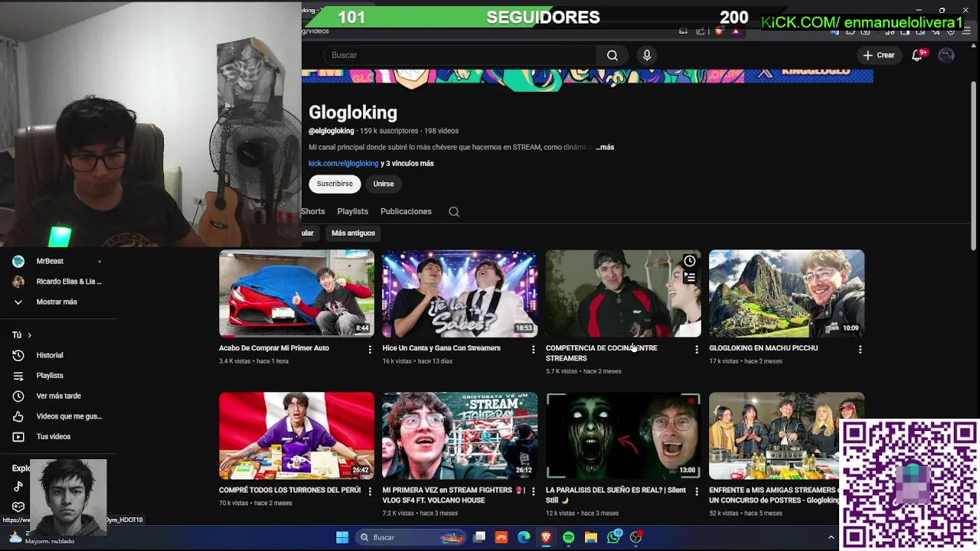This screenshot has height=551, width=980.
Task: Open options menu for MI PRIMERA VEZ en STREAM FIGHTERS
Action: pos(534,491)
